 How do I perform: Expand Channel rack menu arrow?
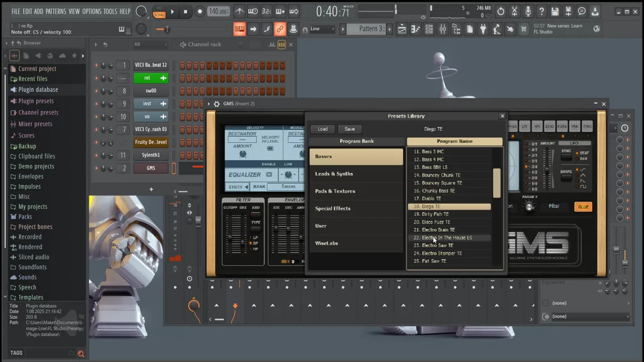pos(96,44)
